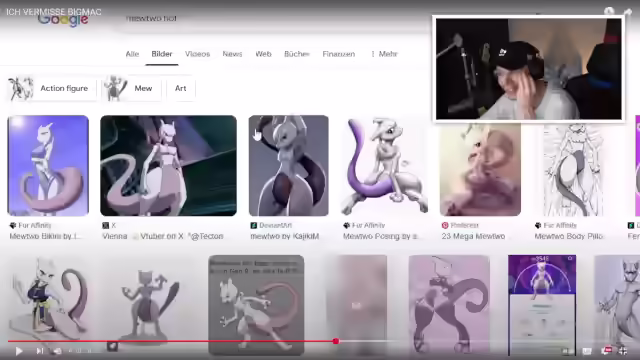
Task: Share the video via arrow icon
Action: click(x=628, y=11)
